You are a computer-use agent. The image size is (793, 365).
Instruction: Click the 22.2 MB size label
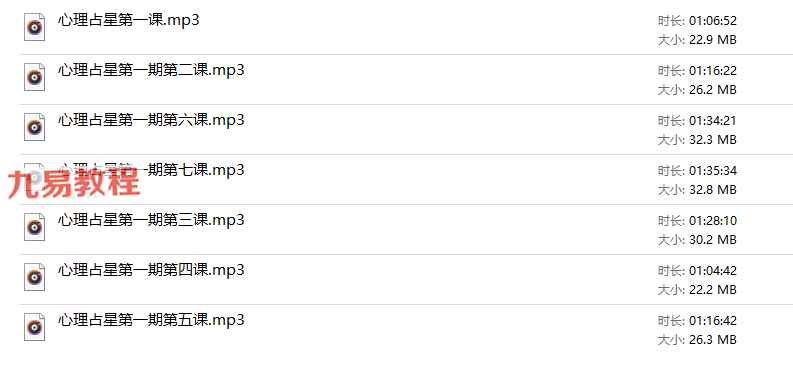tap(713, 290)
